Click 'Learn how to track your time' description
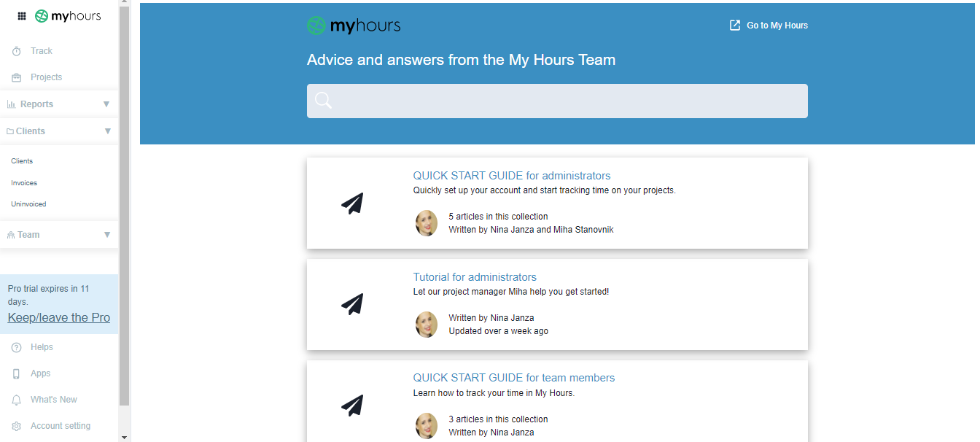The image size is (980, 442). point(494,393)
